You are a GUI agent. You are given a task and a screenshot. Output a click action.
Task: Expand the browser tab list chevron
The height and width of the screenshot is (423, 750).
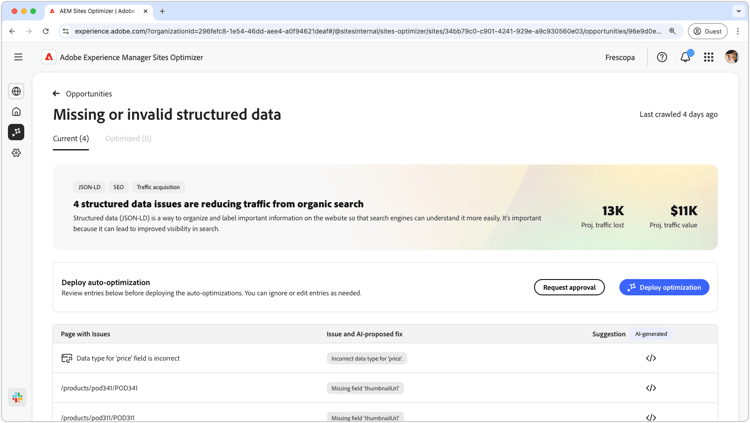click(739, 11)
